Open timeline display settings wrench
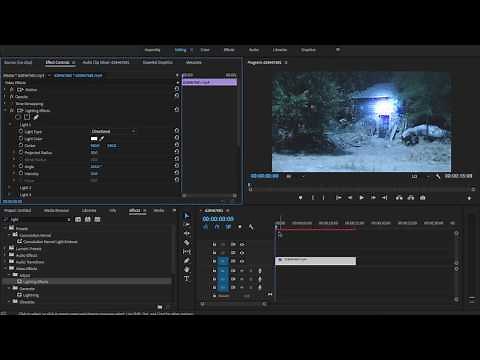Viewport: 480px width, 360px height. click(251, 227)
